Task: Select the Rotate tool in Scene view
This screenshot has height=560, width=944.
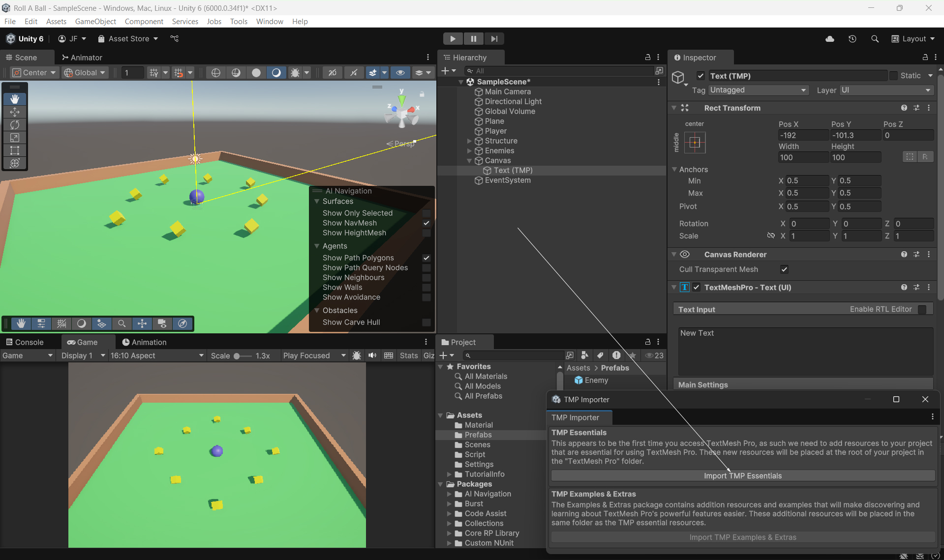Action: (15, 125)
